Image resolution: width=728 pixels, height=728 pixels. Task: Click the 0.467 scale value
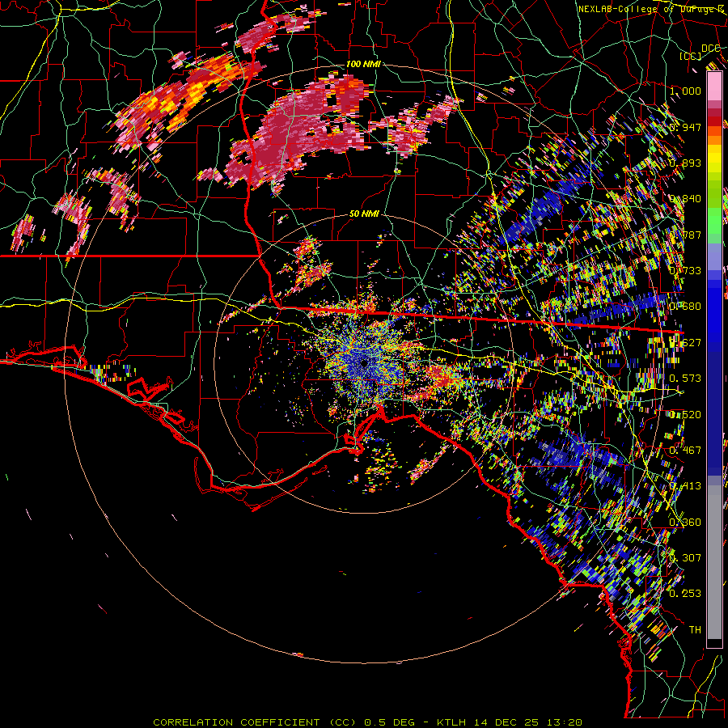click(685, 450)
